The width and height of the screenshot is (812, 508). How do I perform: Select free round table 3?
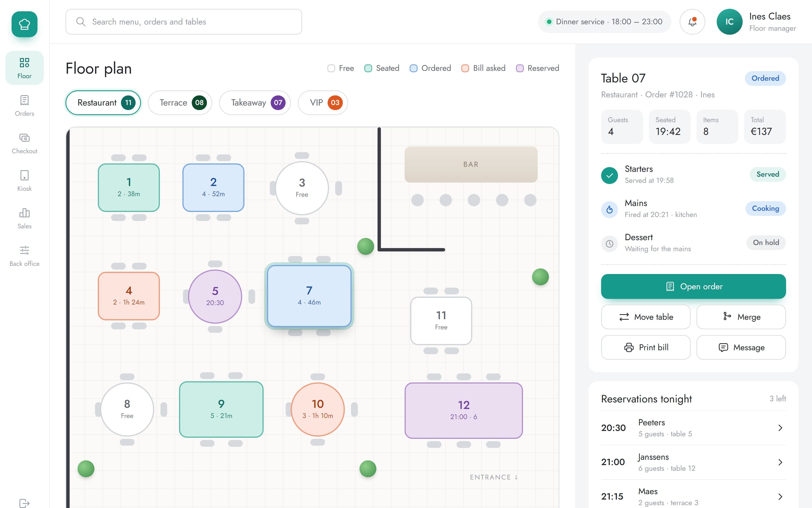pyautogui.click(x=302, y=188)
